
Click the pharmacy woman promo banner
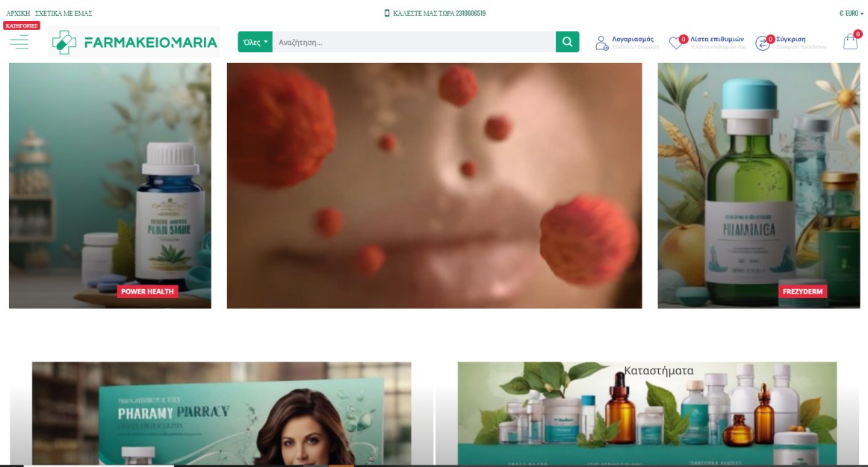click(x=221, y=415)
